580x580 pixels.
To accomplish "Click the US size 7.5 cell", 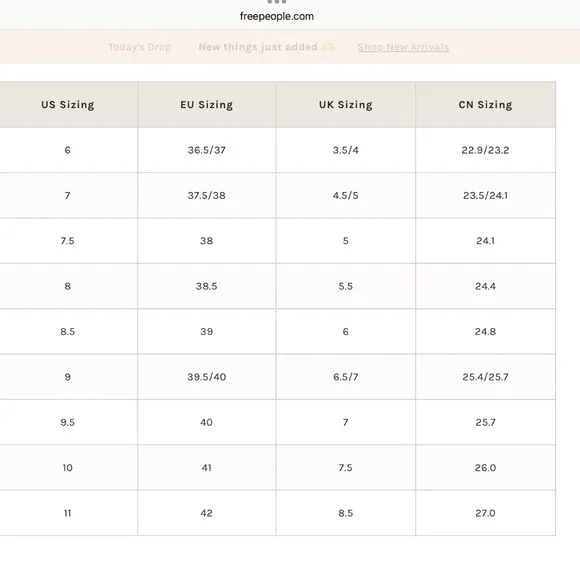I will point(68,241).
